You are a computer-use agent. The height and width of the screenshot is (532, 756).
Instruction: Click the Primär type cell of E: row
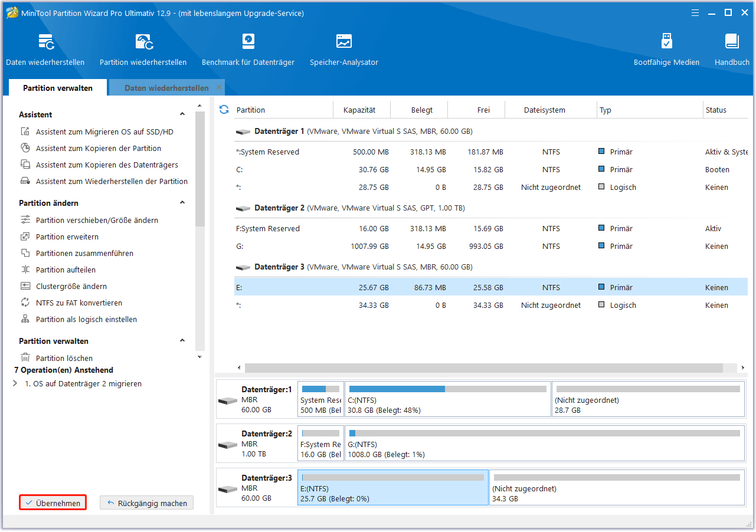tap(616, 288)
